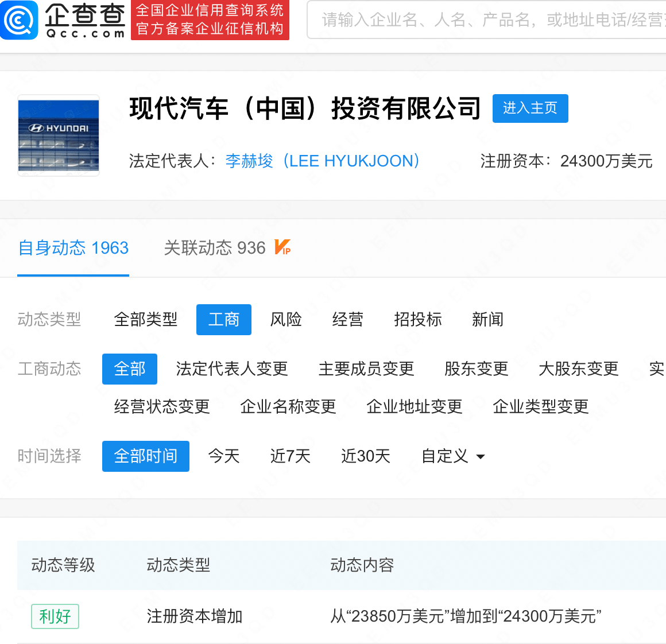Click the red 全国企业信用查询系统 banner

point(210,20)
